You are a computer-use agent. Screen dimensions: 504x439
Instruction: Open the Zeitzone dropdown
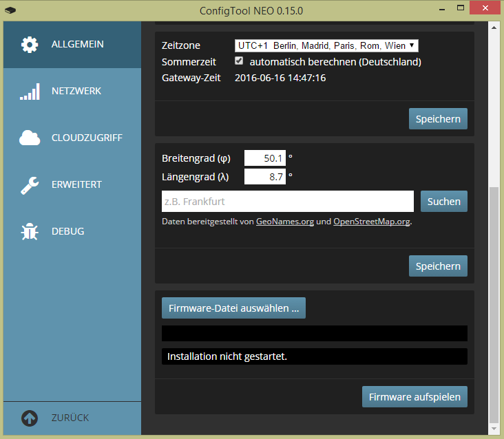[x=326, y=45]
